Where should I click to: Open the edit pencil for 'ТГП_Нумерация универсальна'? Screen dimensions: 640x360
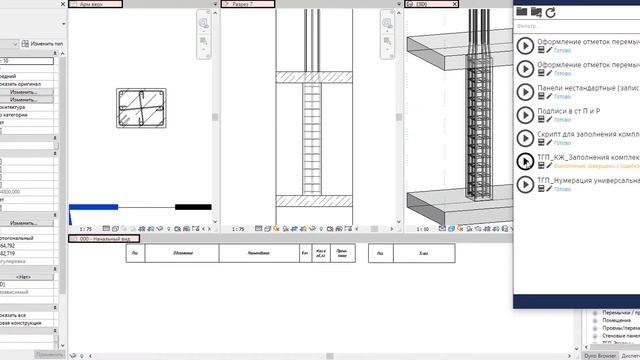(x=549, y=189)
